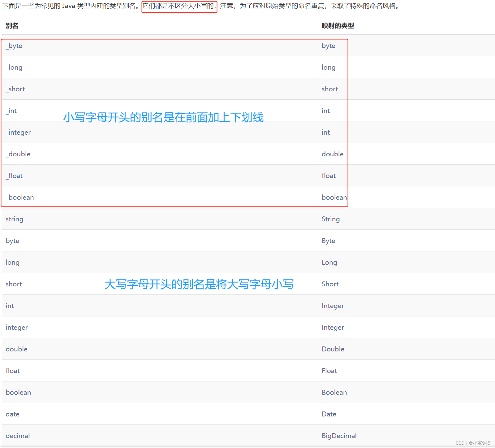Click mapped type 'long' in _long row
495x448 pixels.
pos(329,67)
